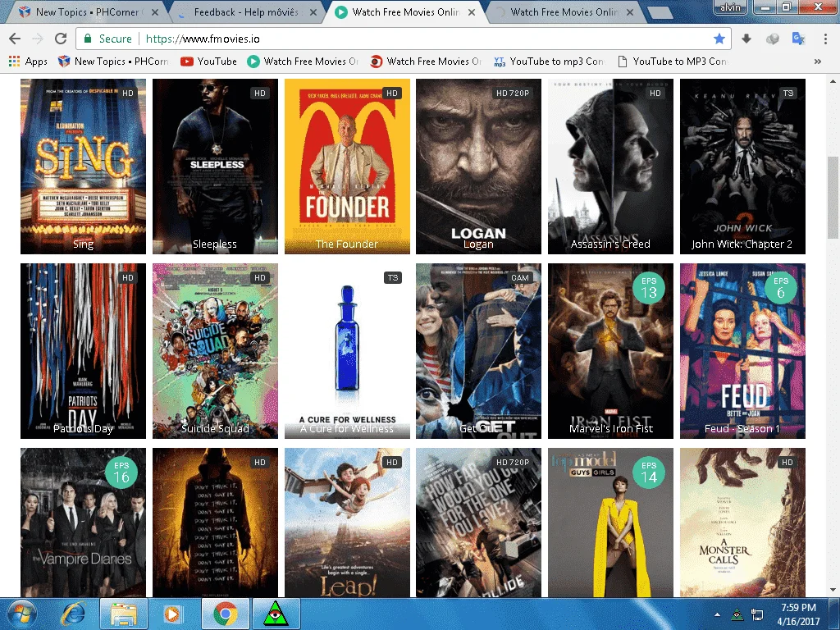Viewport: 840px width, 630px height.
Task: Click the HD 720P badge on Logan
Action: 513,93
